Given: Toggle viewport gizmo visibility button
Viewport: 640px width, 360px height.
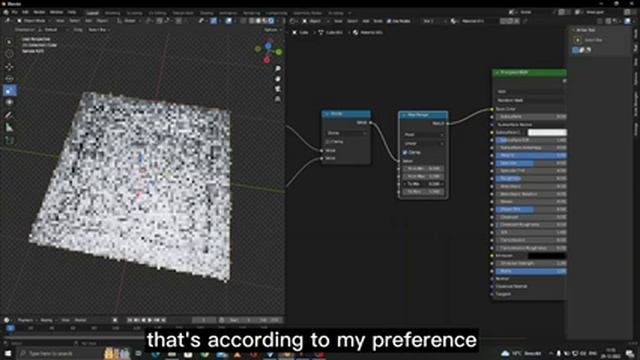Looking at the screenshot, I should click(213, 21).
